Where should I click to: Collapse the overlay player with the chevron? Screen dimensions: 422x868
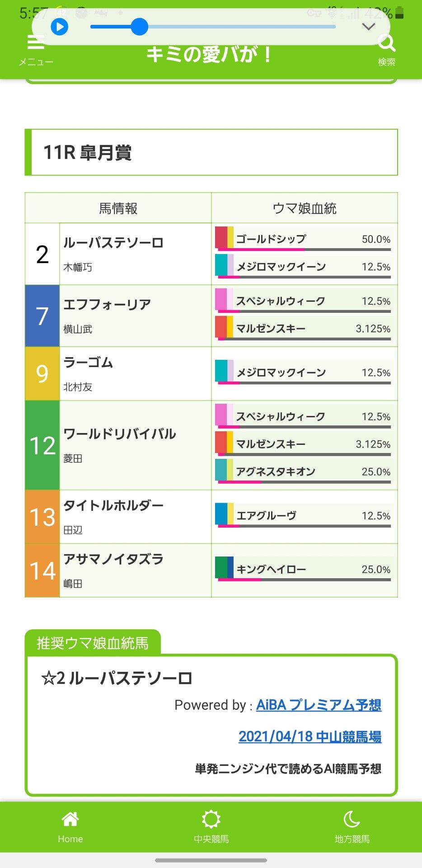coord(369,27)
